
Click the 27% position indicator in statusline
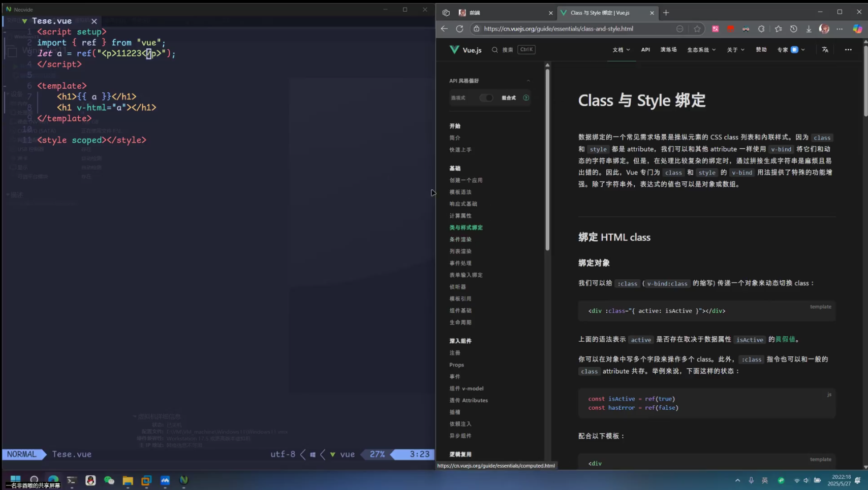pos(377,454)
